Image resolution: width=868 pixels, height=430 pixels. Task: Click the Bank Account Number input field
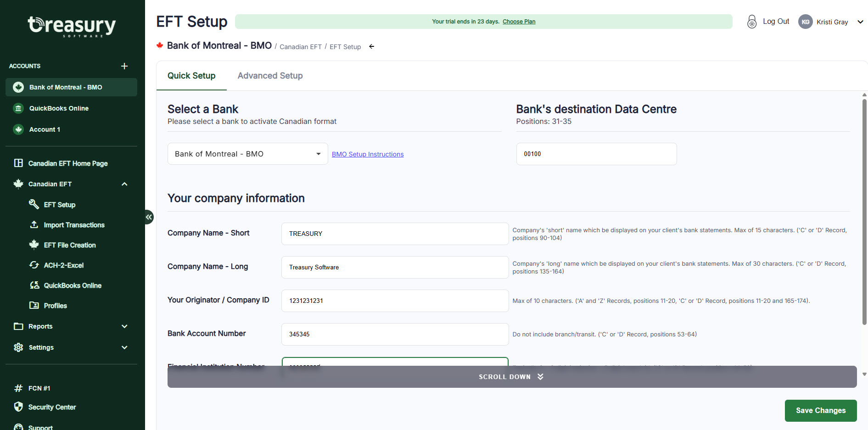tap(395, 334)
